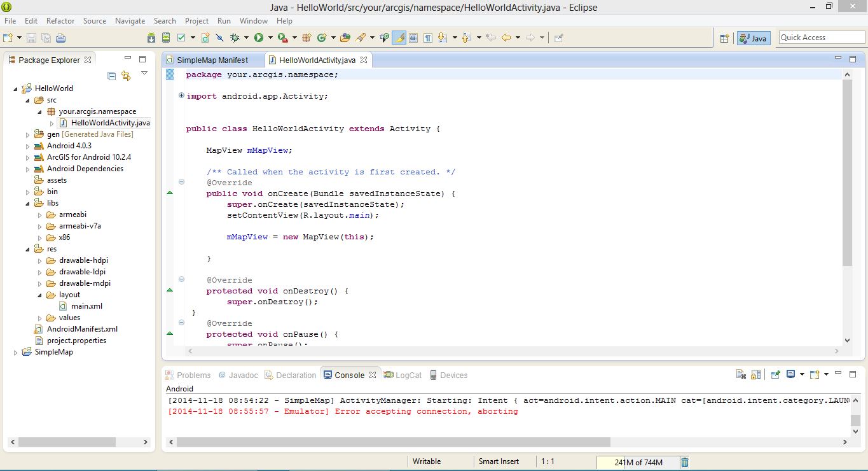Expand the SimpleMap project node

[16, 352]
